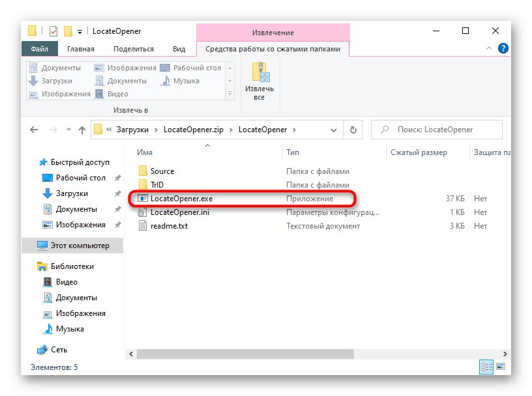Sort by the Имя column header
Image resolution: width=532 pixels, height=396 pixels.
click(145, 152)
